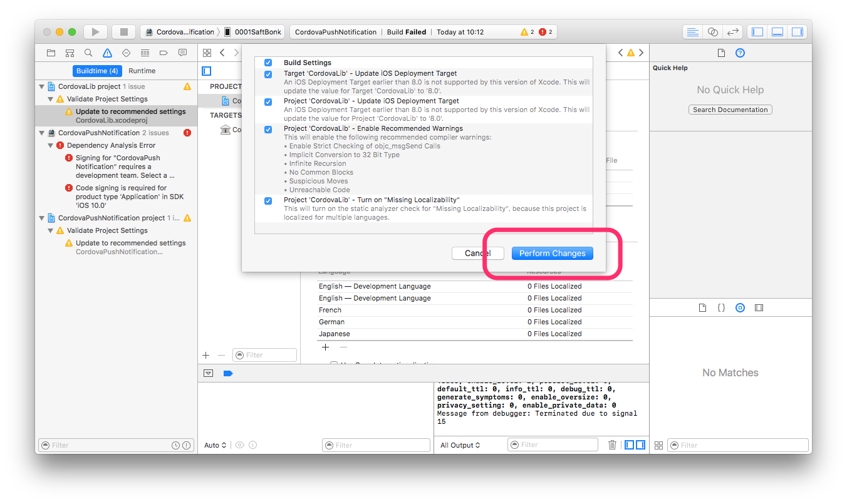Open the related items grid menu
This screenshot has width=847, height=504.
[207, 53]
